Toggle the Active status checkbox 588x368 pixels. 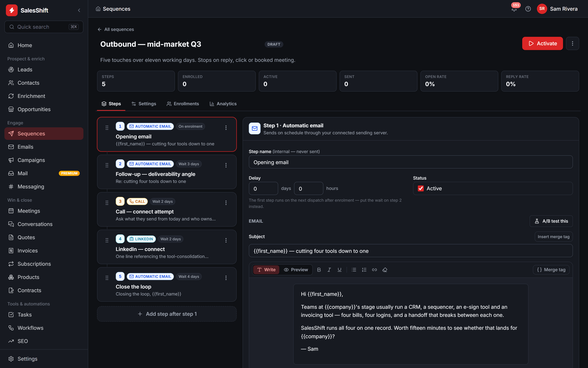point(421,188)
